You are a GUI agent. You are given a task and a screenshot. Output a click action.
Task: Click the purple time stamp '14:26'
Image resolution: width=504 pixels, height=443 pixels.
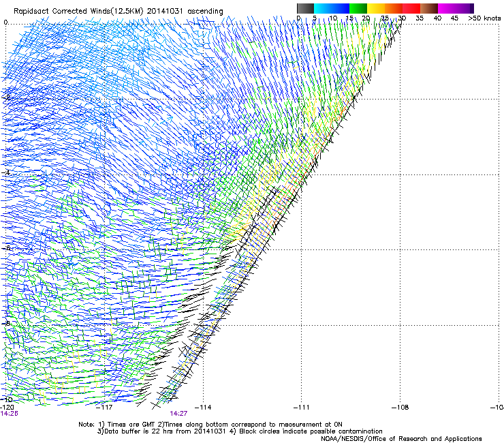pos(9,414)
